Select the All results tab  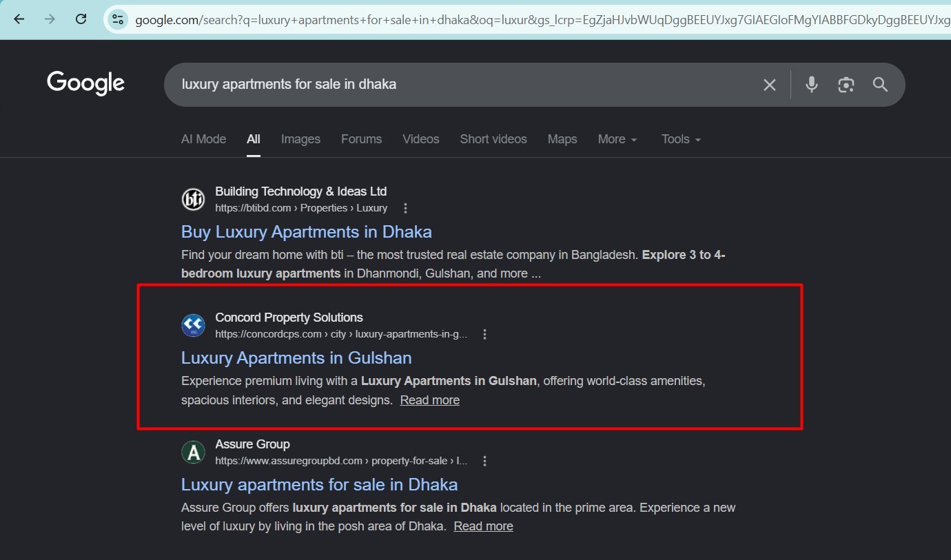(x=254, y=139)
